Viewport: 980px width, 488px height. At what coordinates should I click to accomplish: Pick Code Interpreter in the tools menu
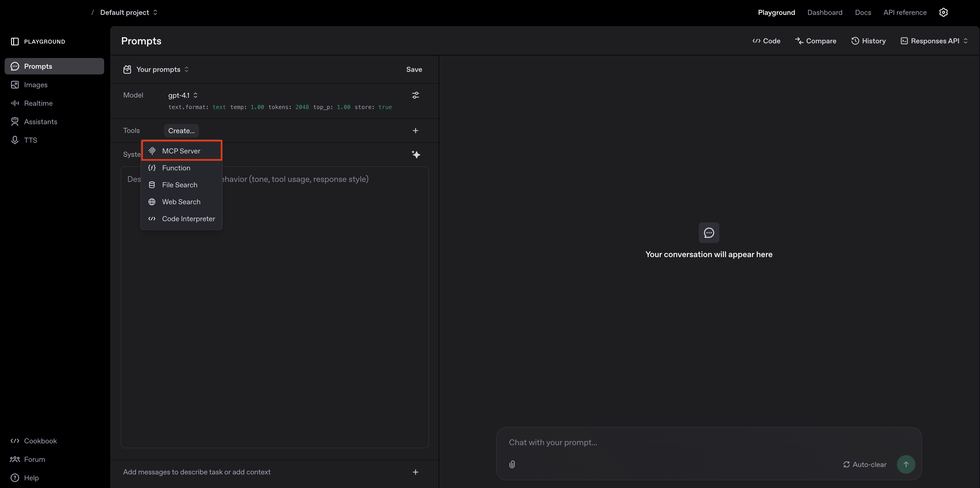click(x=188, y=219)
